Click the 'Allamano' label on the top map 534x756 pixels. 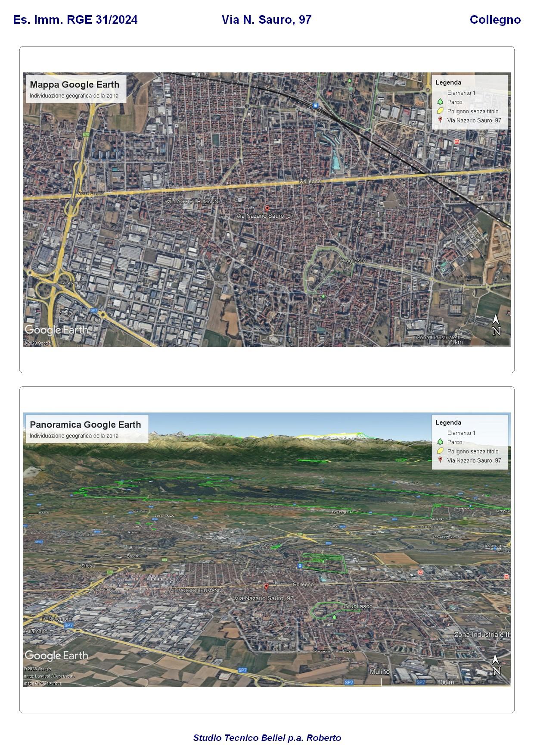tap(68, 313)
